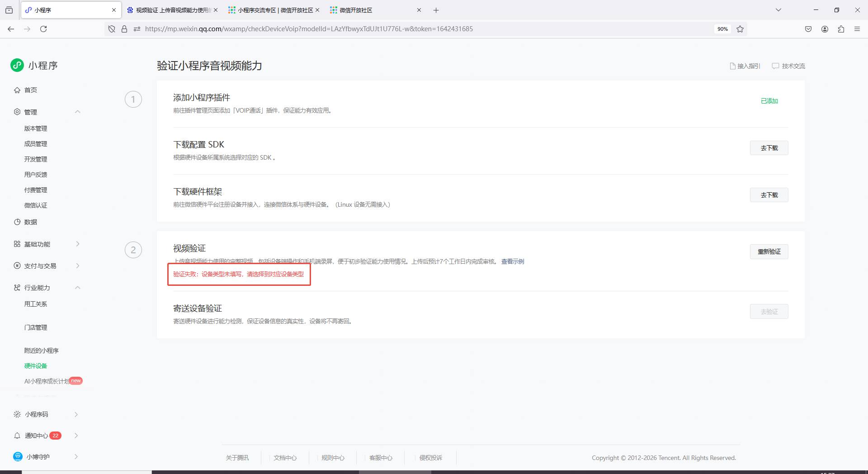Open AI小程序成长计划 in the sidebar
Viewport: 868px width, 474px height.
(x=47, y=381)
